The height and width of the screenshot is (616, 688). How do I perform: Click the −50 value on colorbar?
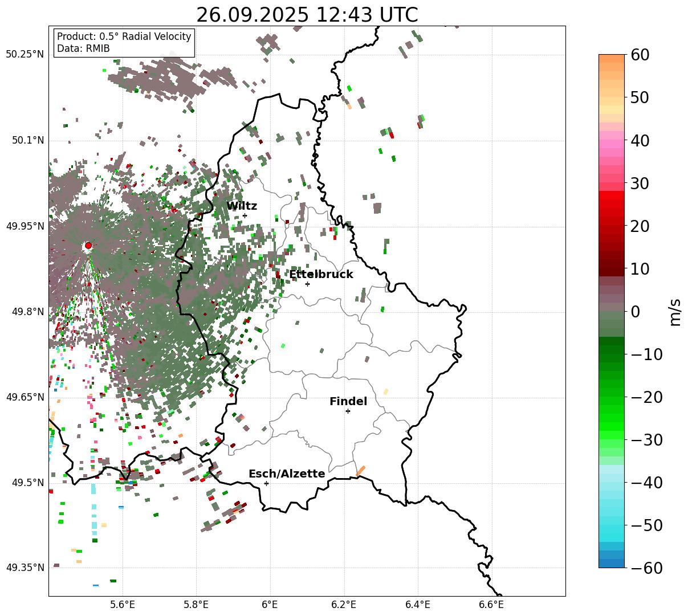[x=646, y=525]
